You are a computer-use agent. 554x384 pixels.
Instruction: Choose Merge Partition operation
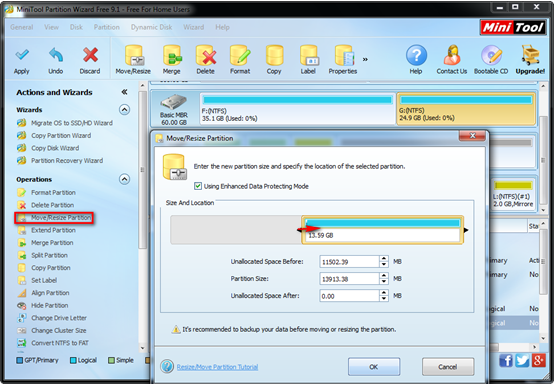click(x=52, y=243)
